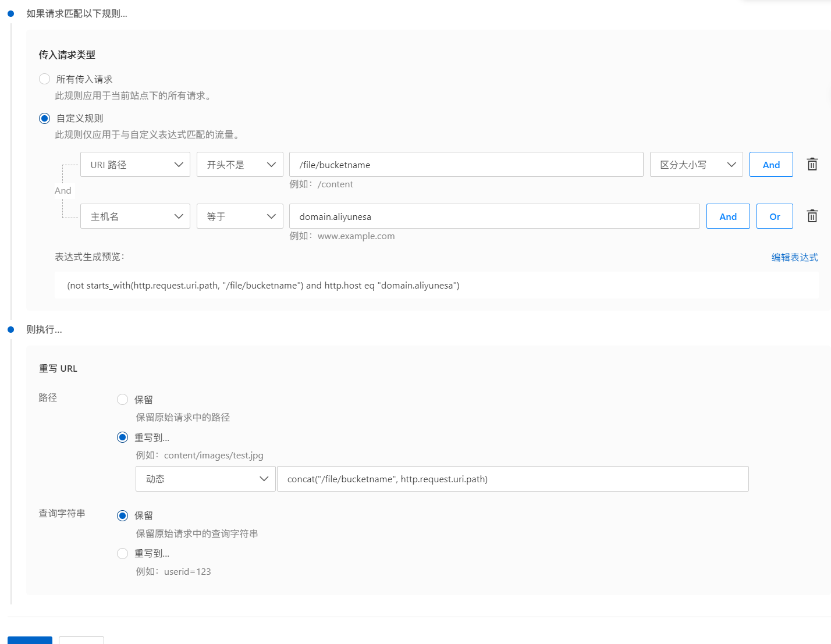Select 重写到 for the query string

click(123, 553)
